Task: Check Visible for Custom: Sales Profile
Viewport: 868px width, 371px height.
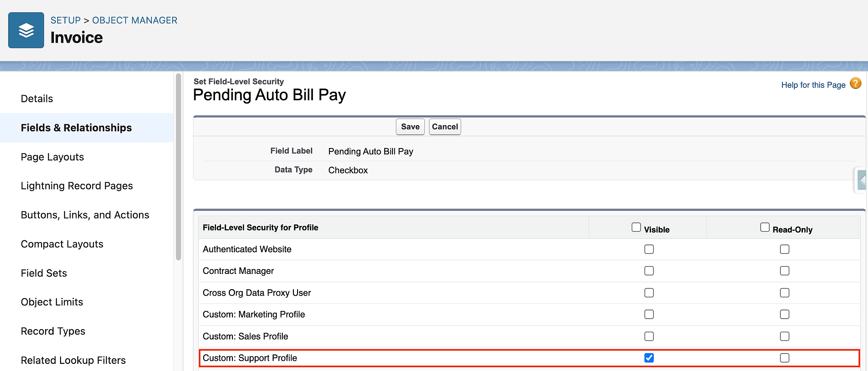Action: pos(649,336)
